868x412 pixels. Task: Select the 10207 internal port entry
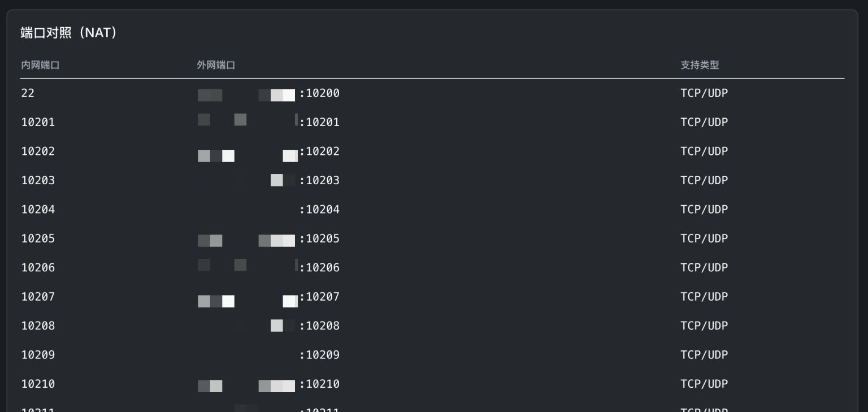click(x=38, y=297)
